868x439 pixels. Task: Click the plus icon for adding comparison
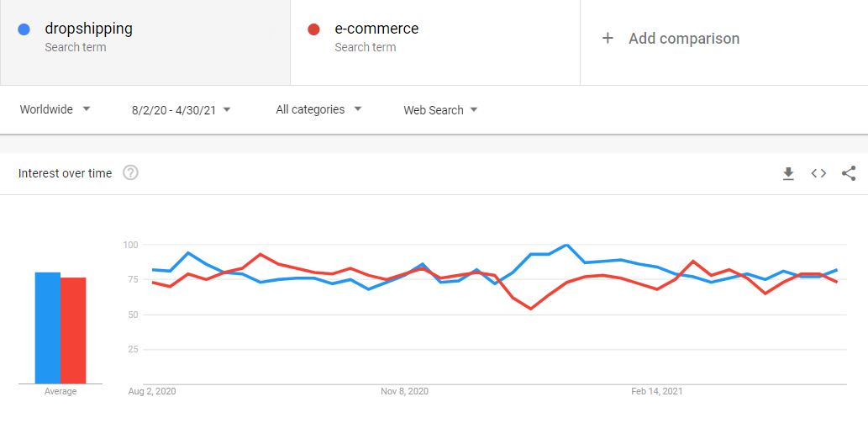(608, 38)
